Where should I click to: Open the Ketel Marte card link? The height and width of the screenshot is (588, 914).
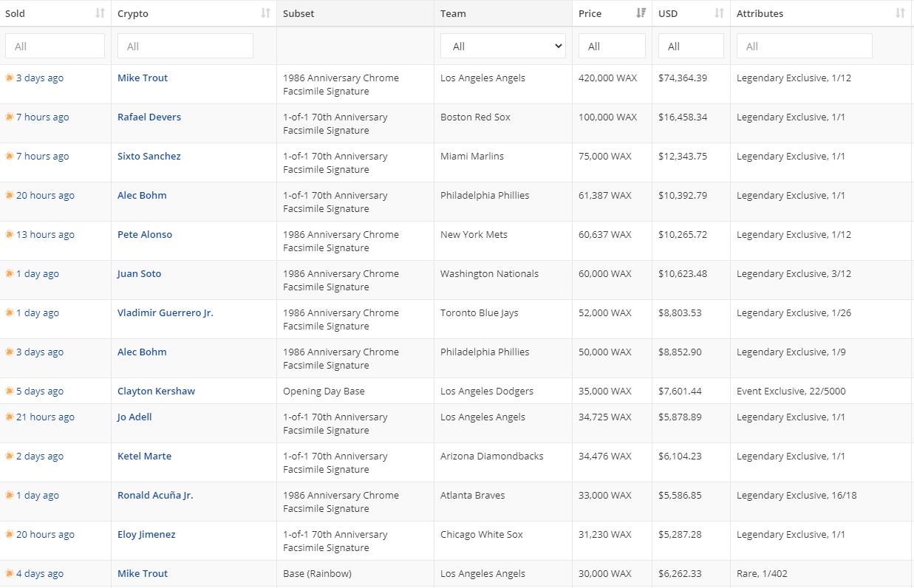[x=144, y=456]
